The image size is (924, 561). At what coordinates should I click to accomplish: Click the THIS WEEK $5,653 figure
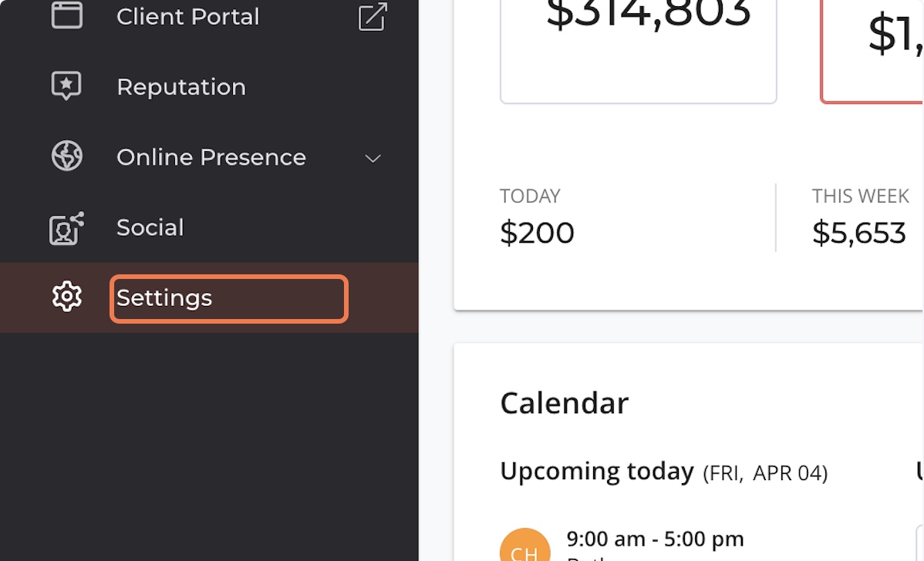click(x=858, y=233)
